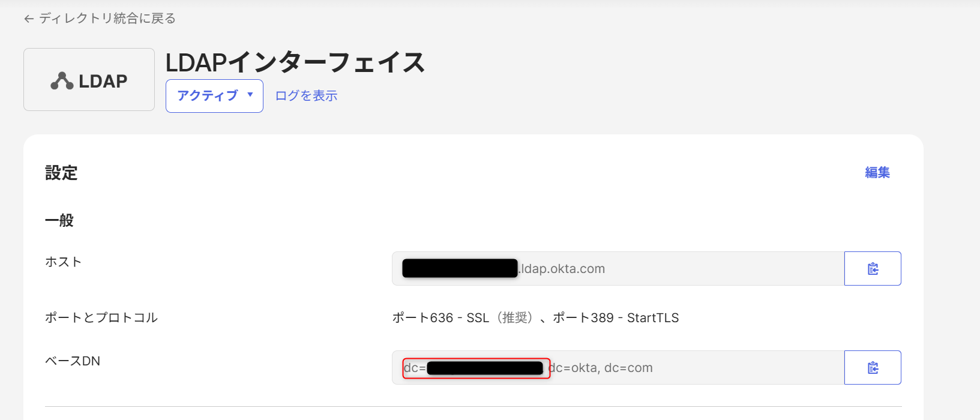The width and height of the screenshot is (980, 420).
Task: Click the ポートとプロトコル label
Action: pos(101,318)
